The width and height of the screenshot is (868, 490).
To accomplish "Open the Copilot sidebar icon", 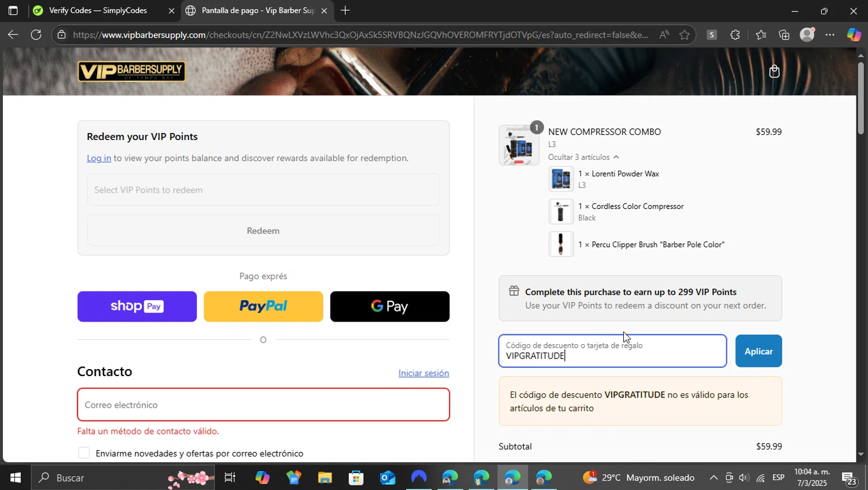I will point(854,35).
